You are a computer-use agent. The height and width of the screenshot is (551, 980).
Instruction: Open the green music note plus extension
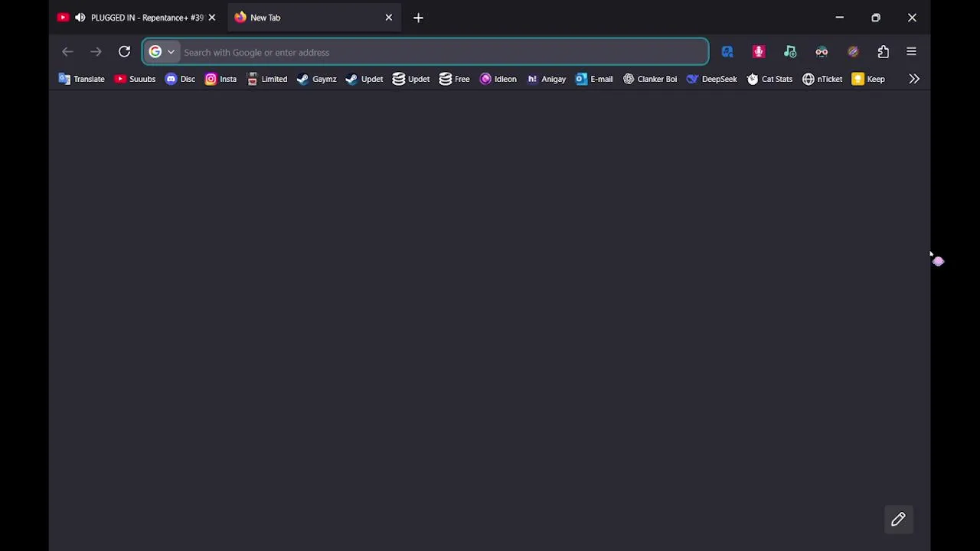point(790,52)
